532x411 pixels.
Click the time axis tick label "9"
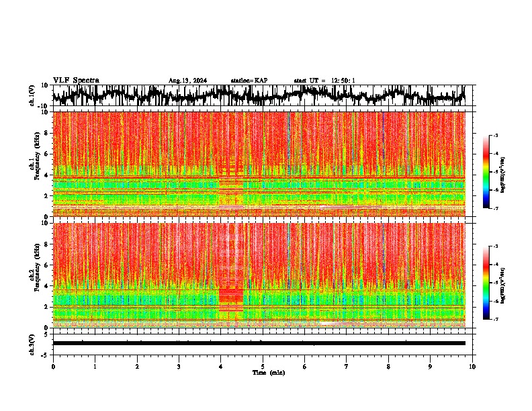point(430,367)
